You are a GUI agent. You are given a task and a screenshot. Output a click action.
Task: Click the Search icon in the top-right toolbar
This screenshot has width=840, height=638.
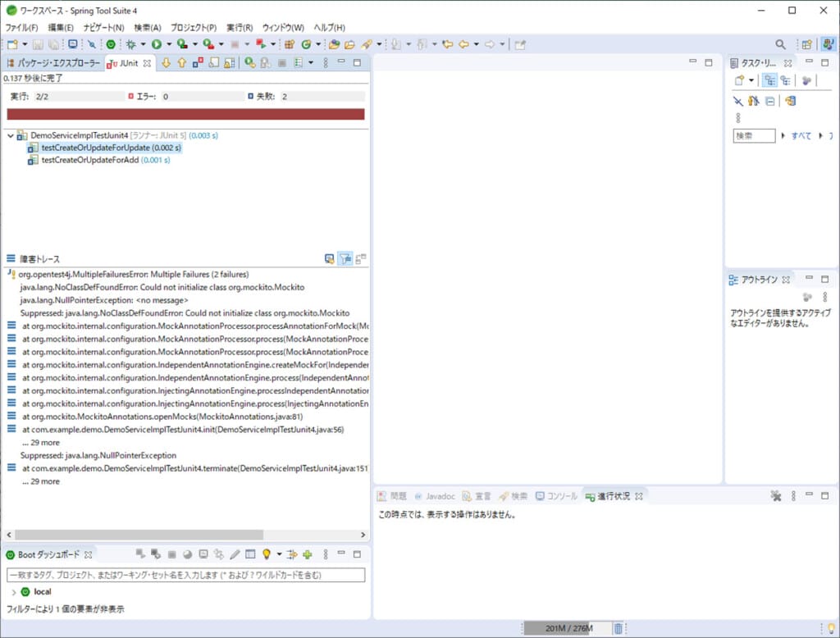(x=779, y=43)
